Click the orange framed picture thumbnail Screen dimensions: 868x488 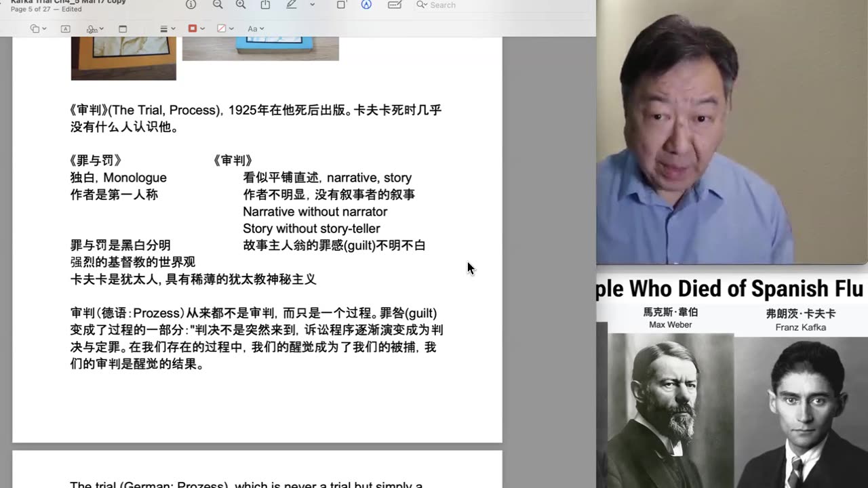pyautogui.click(x=123, y=58)
